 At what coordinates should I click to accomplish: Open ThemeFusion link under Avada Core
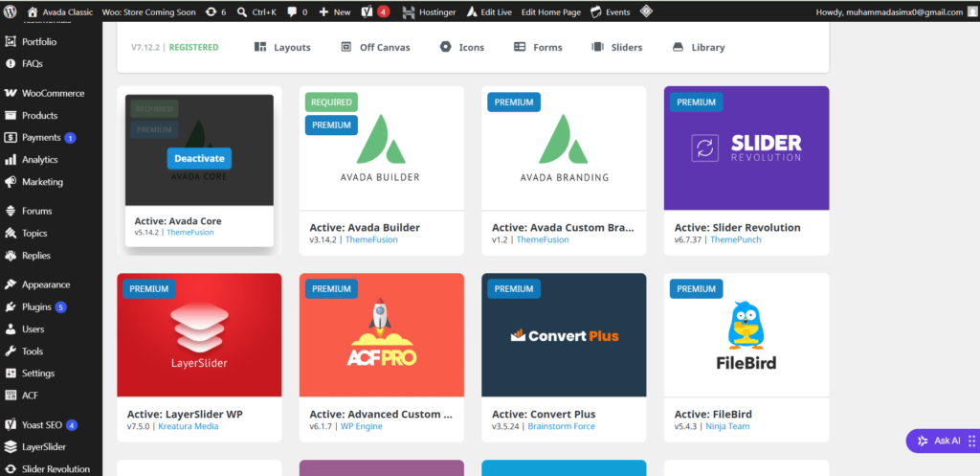190,232
